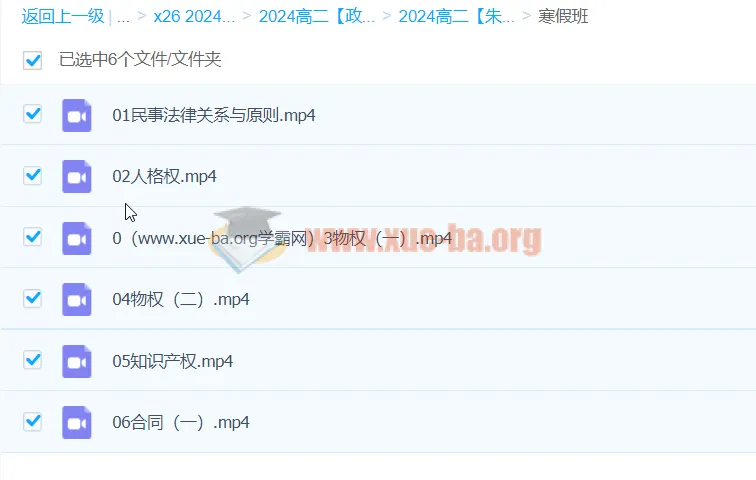This screenshot has height=480, width=756.
Task: Toggle the select-all checkbox beside 已选中6个文件
Action: 32,60
